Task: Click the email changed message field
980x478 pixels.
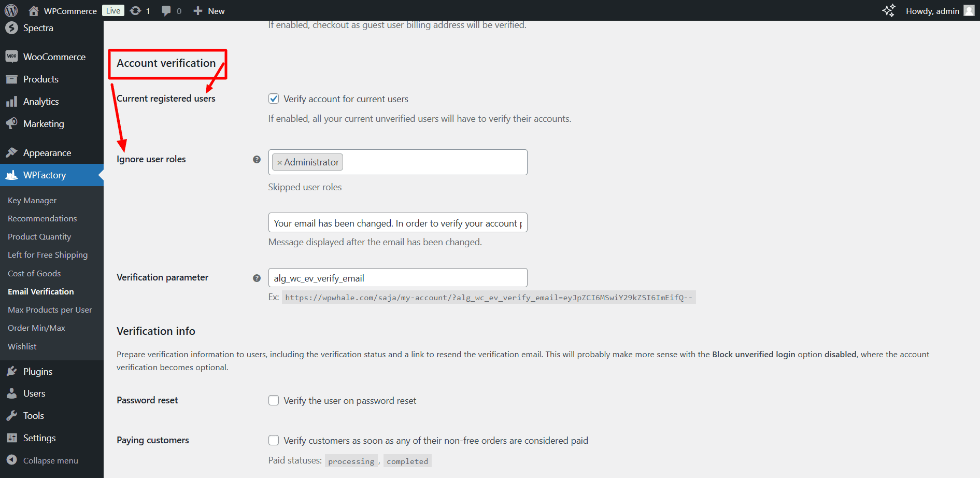Action: [x=397, y=222]
